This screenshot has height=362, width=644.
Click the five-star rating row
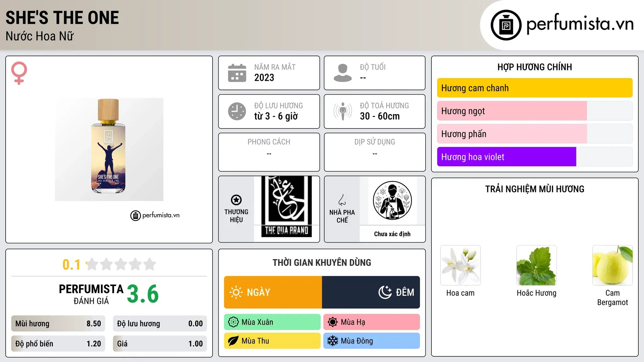pos(121,264)
